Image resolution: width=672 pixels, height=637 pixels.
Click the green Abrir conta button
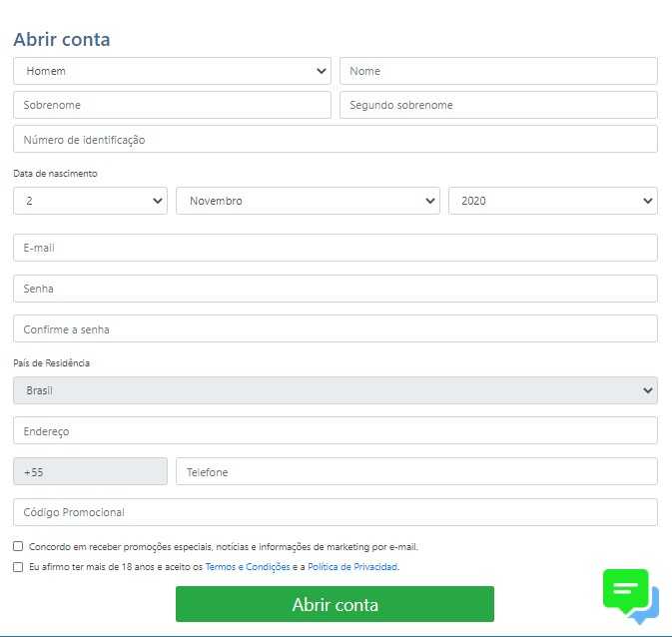point(335,604)
